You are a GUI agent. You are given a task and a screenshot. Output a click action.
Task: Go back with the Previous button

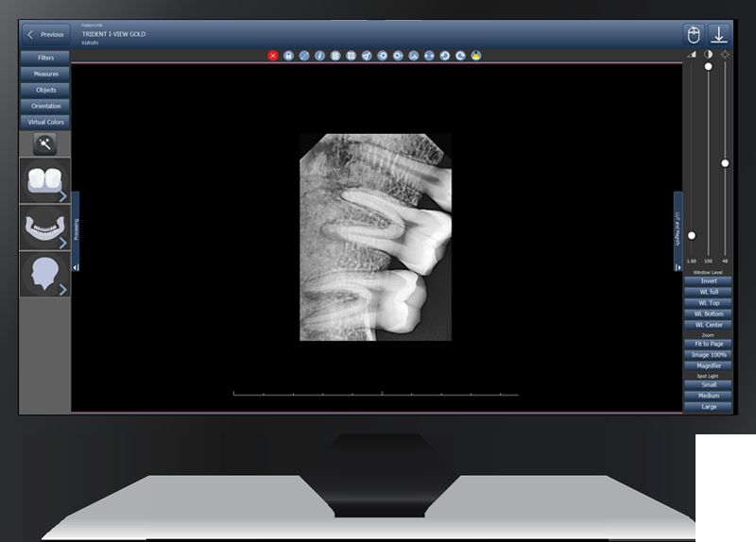tap(45, 35)
